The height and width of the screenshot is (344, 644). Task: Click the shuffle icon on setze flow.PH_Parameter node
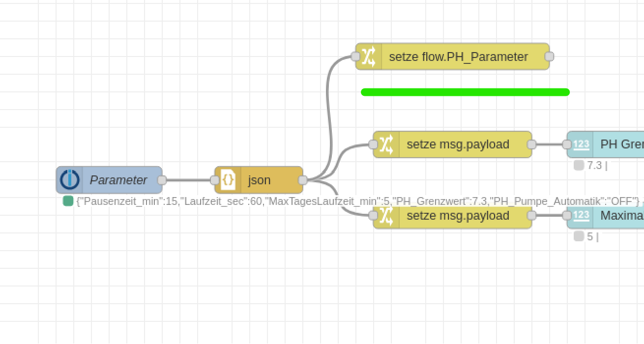pyautogui.click(x=369, y=57)
